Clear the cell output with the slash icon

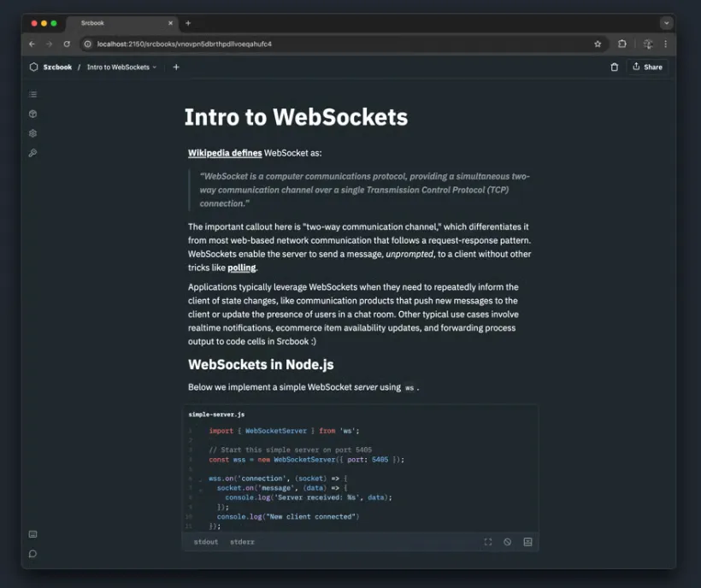tap(507, 541)
